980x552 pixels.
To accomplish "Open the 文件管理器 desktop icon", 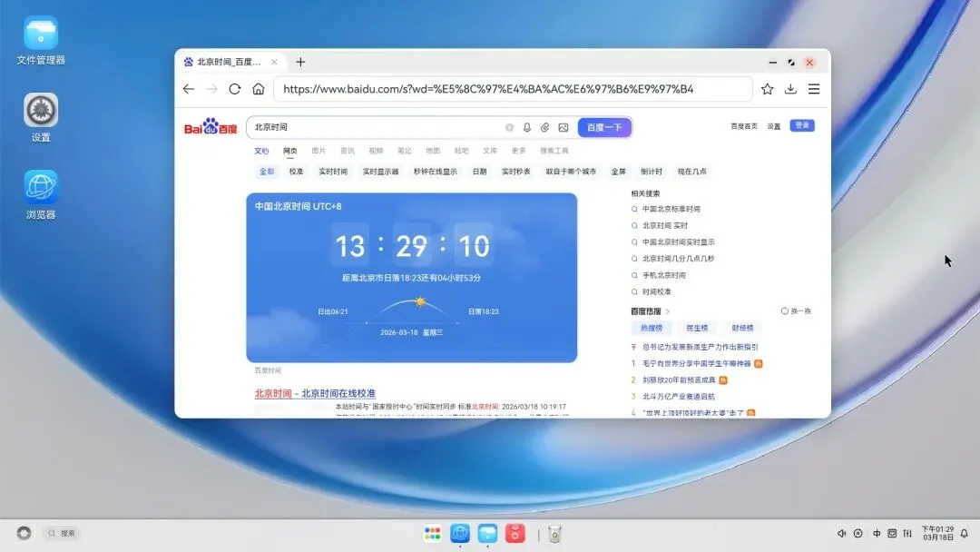I will click(x=41, y=41).
